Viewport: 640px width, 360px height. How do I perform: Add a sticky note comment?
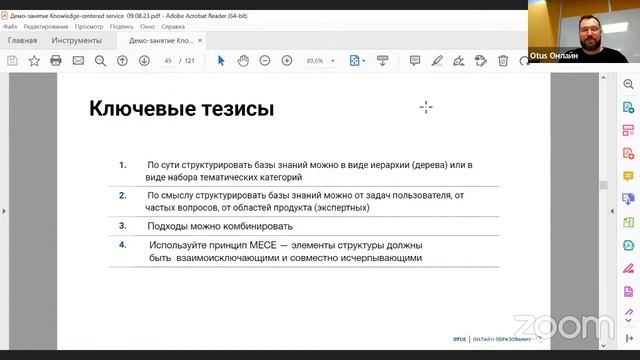[x=415, y=61]
